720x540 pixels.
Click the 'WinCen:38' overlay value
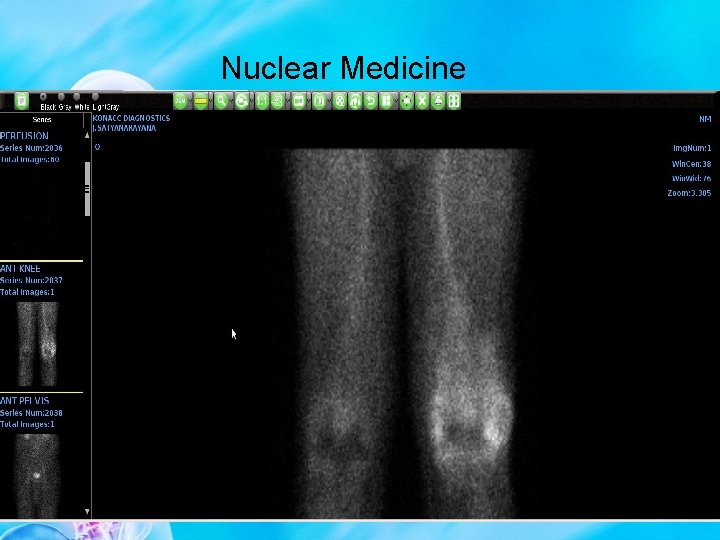tap(691, 163)
